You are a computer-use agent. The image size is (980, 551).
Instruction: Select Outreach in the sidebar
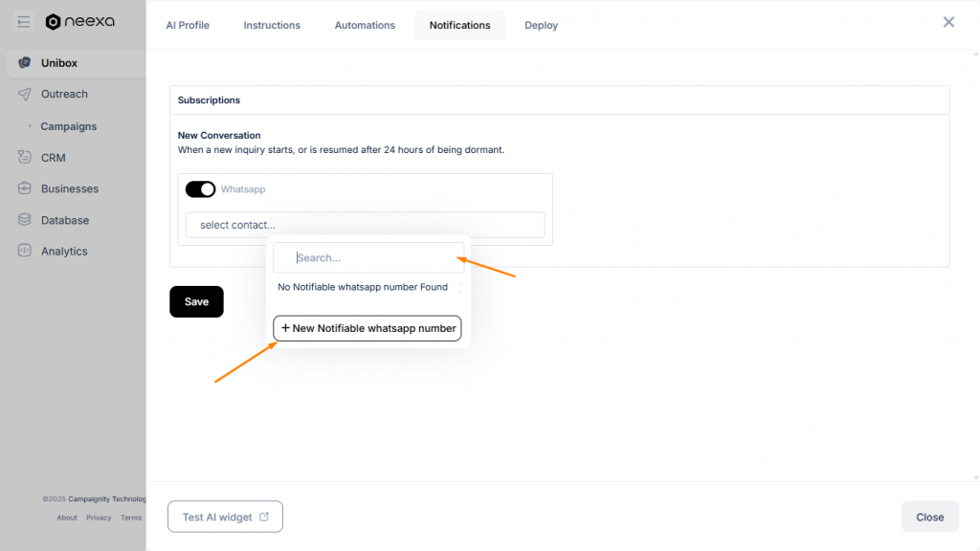[x=64, y=94]
